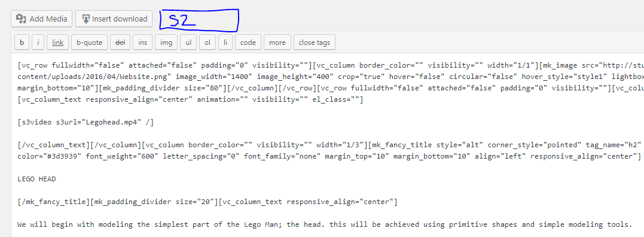Wrap selection using code button
644x237 pixels.
click(x=248, y=42)
